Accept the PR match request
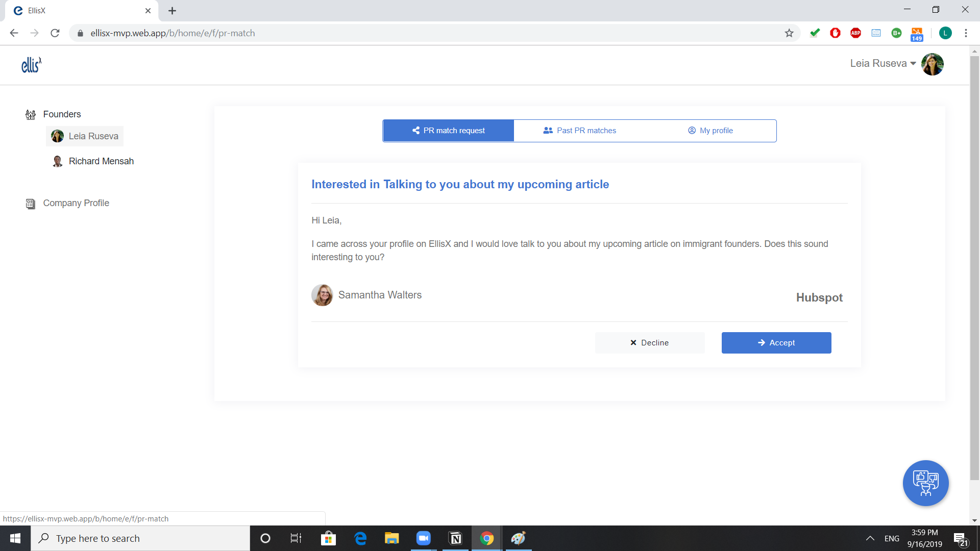 tap(776, 343)
